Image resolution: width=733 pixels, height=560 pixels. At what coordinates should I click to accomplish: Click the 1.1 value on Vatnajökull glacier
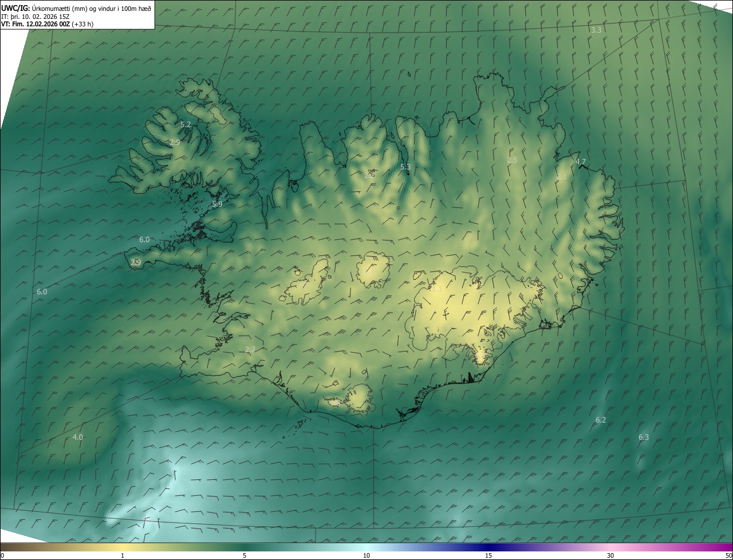[437, 289]
